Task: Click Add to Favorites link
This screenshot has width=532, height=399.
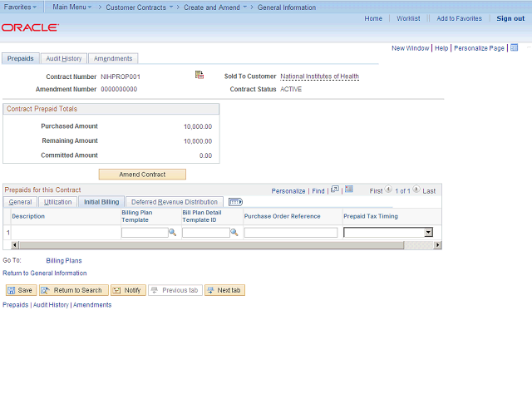Action: coord(459,18)
